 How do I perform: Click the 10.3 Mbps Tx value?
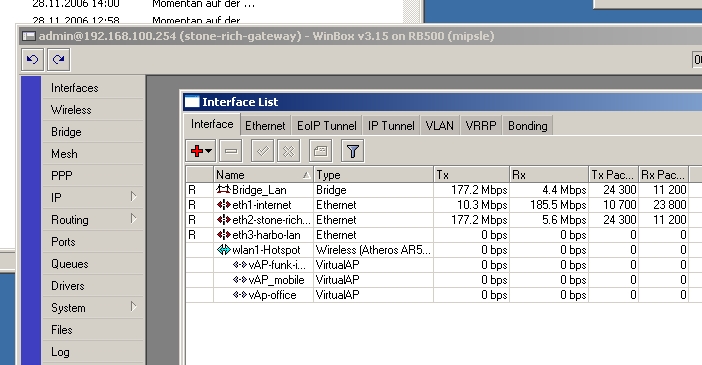coord(482,205)
